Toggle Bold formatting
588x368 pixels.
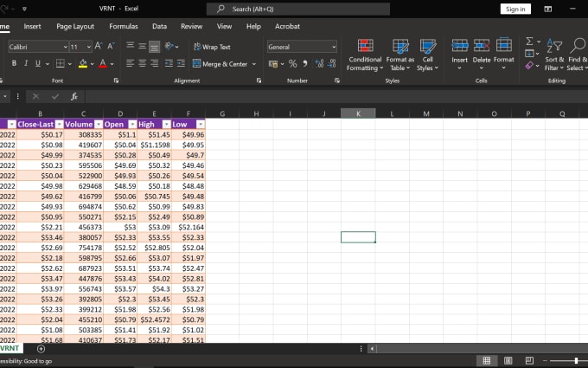tap(14, 63)
